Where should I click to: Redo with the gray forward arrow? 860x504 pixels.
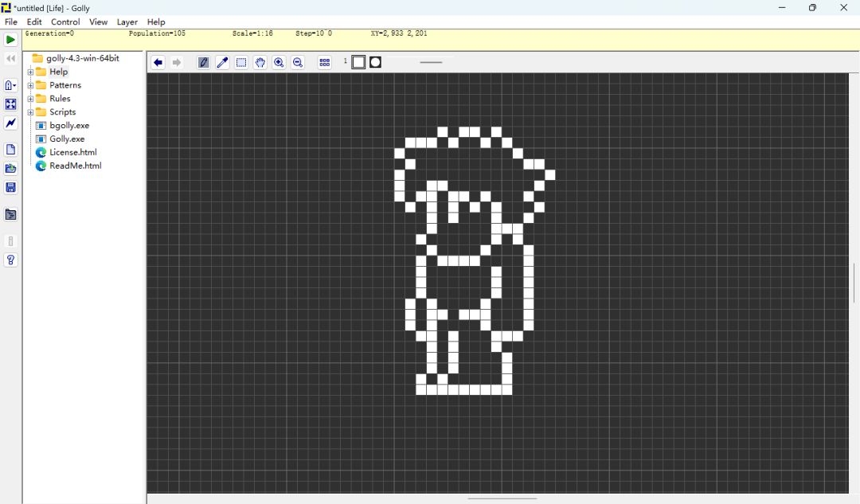coord(177,63)
